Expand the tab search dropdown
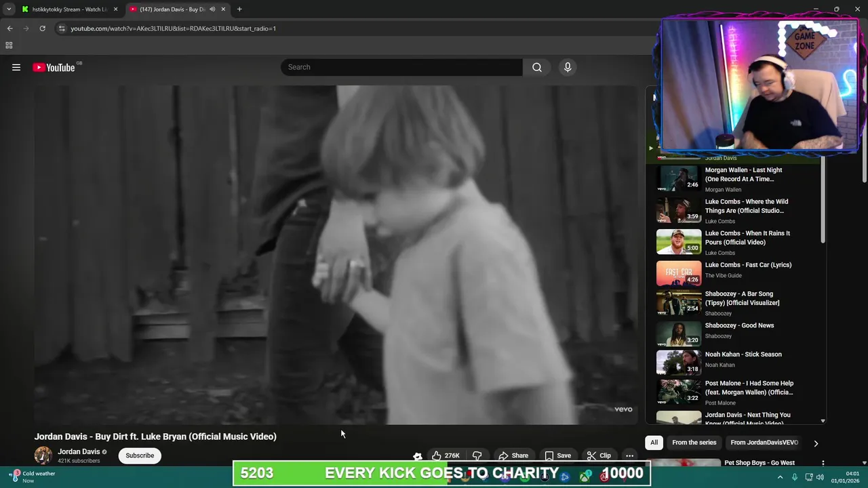Viewport: 868px width, 488px height. pyautogui.click(x=9, y=9)
